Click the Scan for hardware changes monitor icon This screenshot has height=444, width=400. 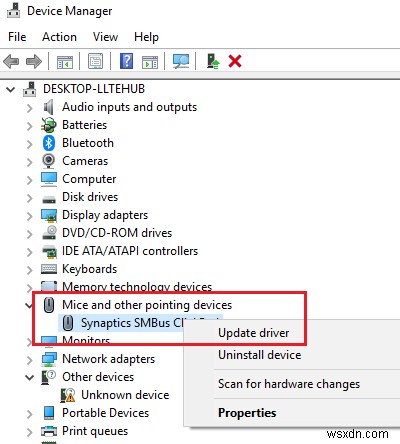click(x=181, y=61)
